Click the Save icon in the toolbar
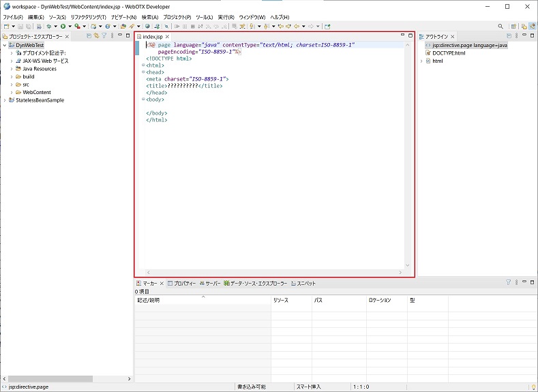Viewport: 538px width, 392px height. point(20,26)
